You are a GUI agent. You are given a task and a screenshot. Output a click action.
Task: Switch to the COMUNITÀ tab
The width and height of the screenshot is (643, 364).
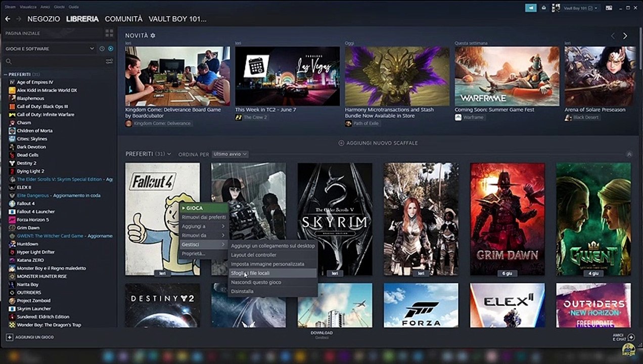[x=123, y=19]
